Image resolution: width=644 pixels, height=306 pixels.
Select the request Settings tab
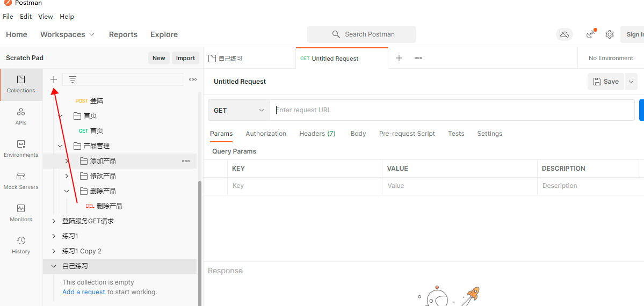tap(489, 134)
